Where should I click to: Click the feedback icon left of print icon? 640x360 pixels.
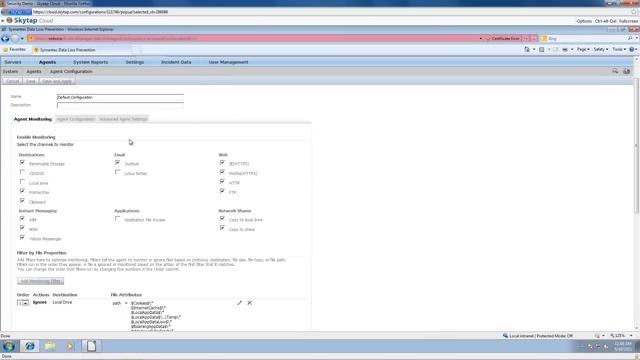coord(615,71)
